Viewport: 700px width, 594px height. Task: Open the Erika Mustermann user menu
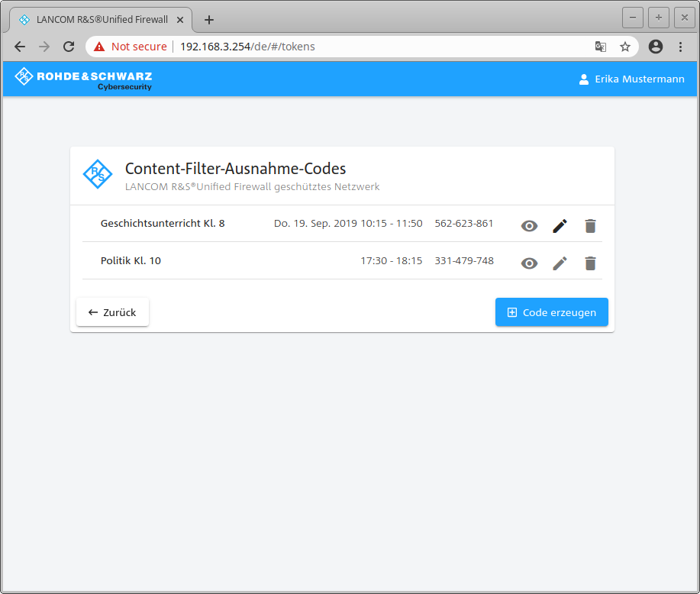pos(631,79)
